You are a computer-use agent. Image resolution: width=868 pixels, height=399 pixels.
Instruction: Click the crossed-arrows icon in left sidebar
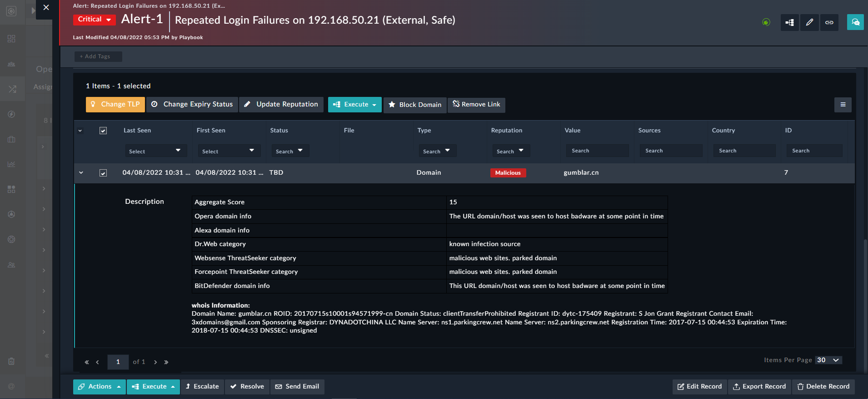pos(12,89)
